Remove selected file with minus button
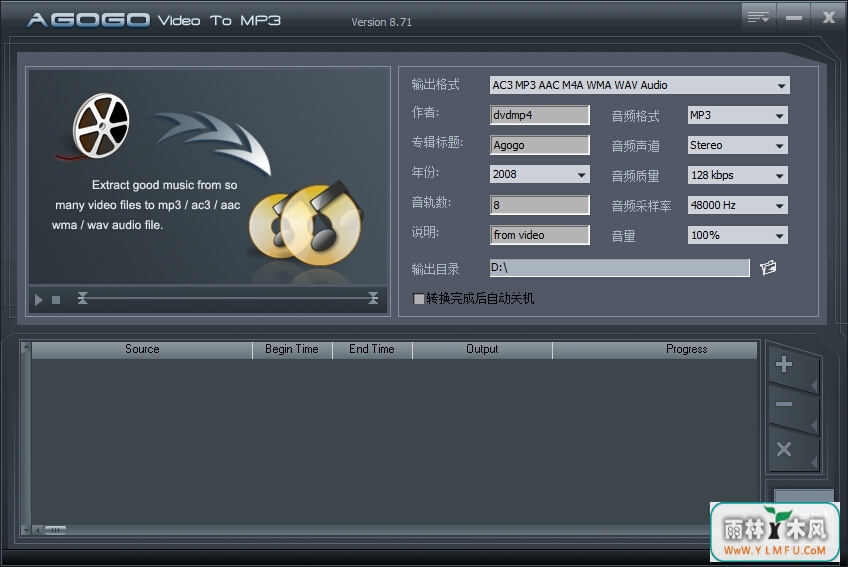This screenshot has height=567, width=848. pyautogui.click(x=784, y=404)
